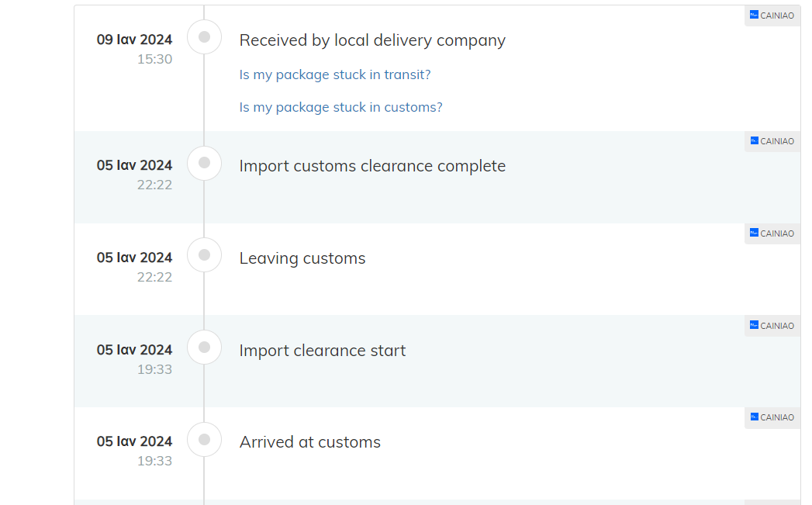Click Cainiao icon on the Received event
This screenshot has width=812, height=505.
754,15
